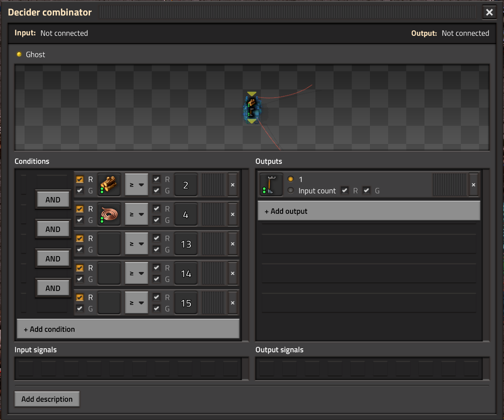Click the Add description button

[47, 399]
